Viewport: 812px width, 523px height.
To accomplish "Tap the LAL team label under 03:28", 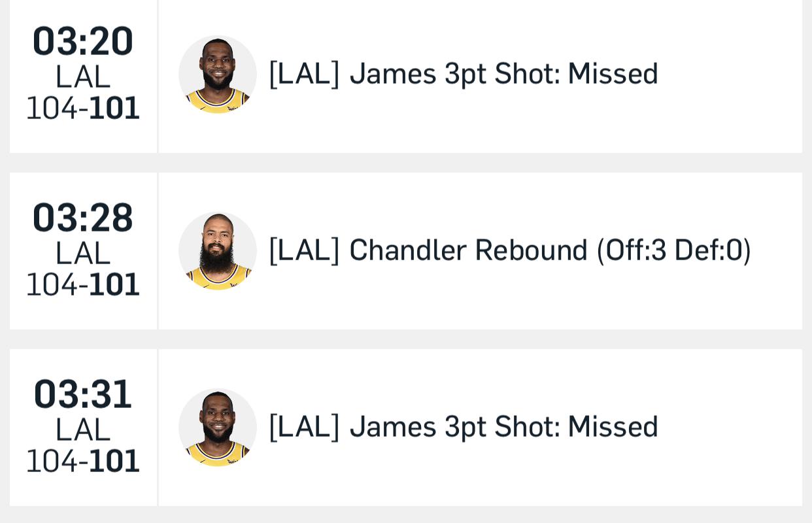I will coord(83,254).
